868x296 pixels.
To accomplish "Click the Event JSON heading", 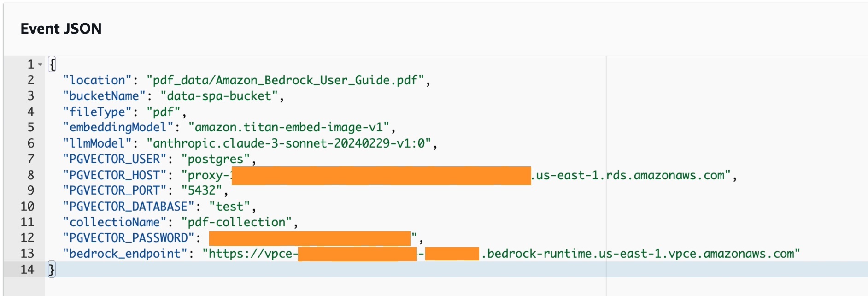I will click(x=61, y=29).
